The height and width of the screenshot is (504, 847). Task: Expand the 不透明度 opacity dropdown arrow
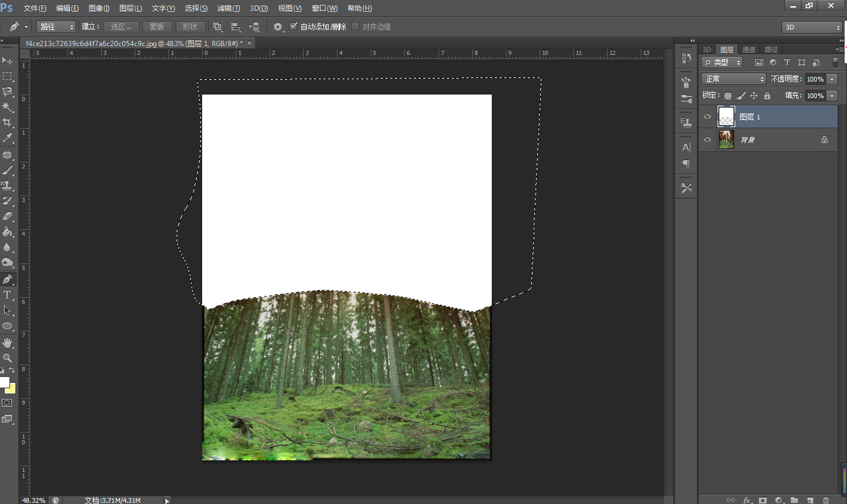pos(832,79)
